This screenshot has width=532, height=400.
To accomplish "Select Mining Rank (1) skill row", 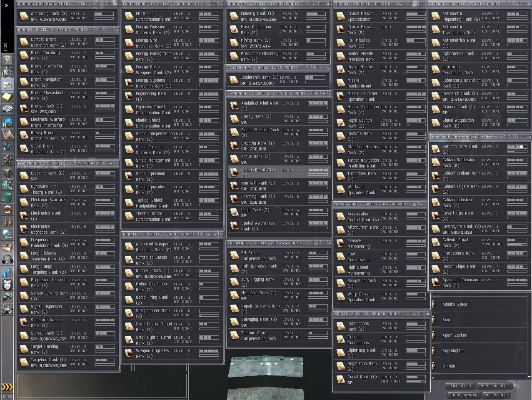I will point(278,43).
